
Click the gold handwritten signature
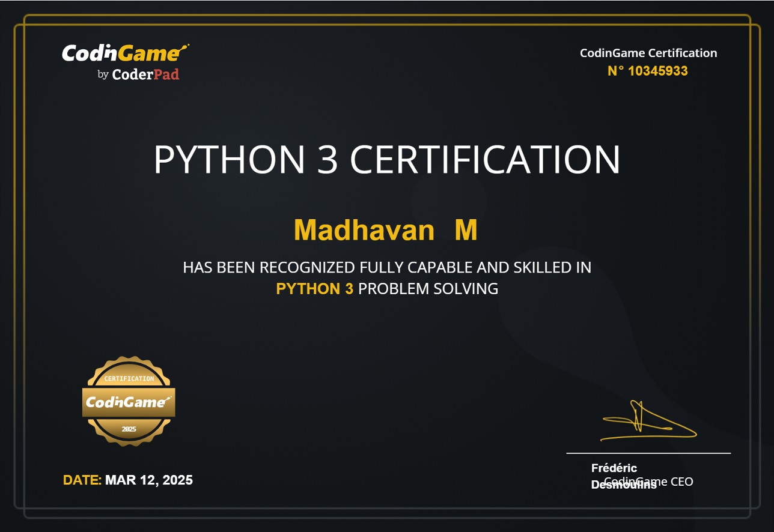pos(648,420)
